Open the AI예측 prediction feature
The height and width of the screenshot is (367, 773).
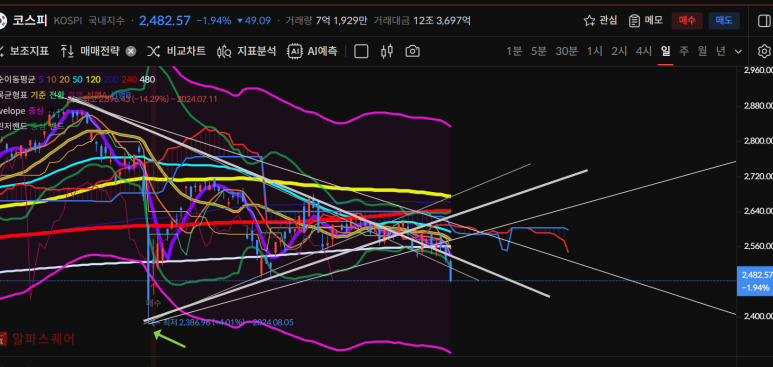click(x=313, y=51)
